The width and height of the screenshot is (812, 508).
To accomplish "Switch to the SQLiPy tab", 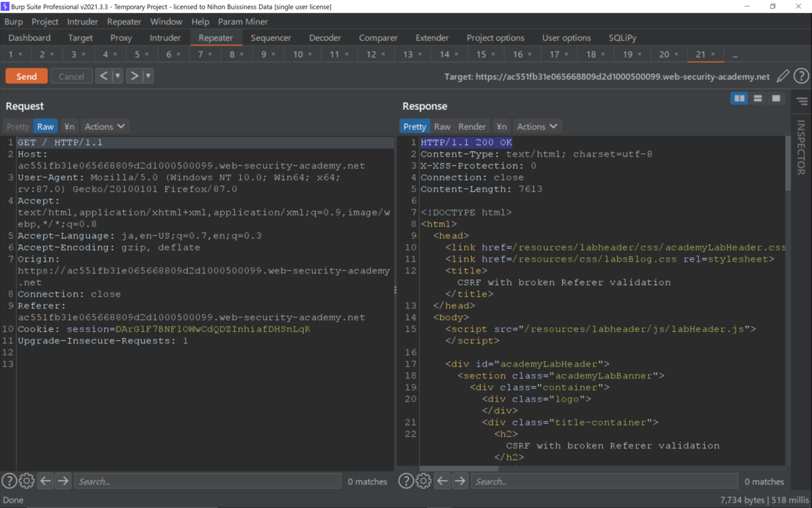I will tap(623, 38).
